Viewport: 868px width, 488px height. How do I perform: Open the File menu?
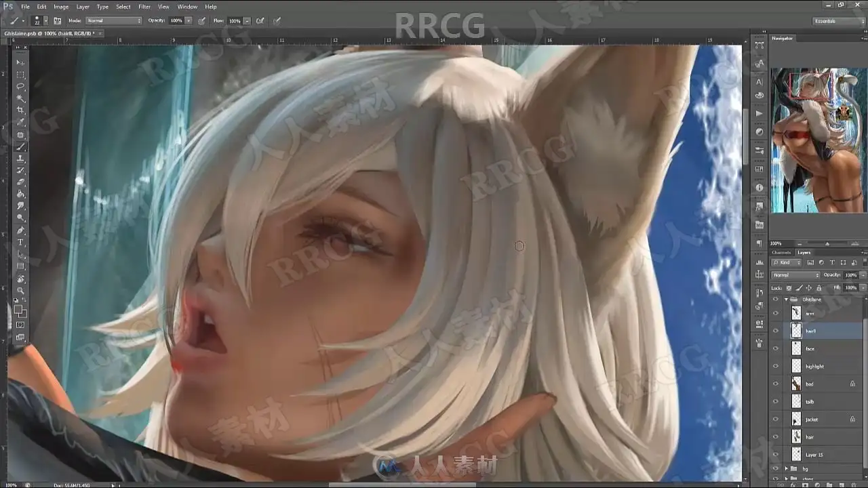[25, 7]
